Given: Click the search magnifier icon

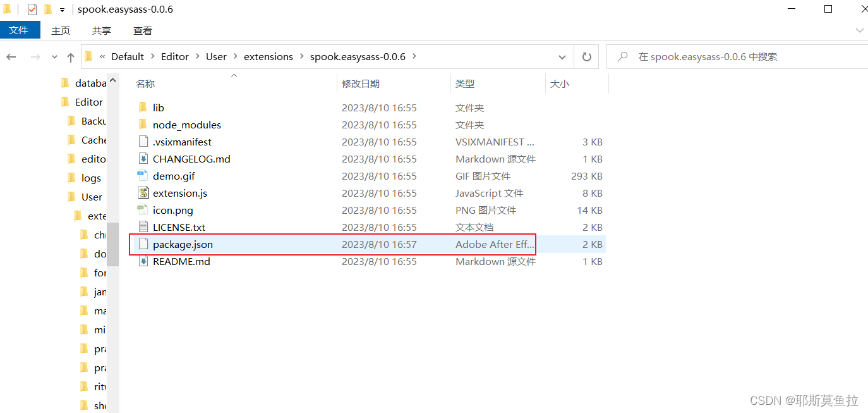Looking at the screenshot, I should click(x=622, y=56).
